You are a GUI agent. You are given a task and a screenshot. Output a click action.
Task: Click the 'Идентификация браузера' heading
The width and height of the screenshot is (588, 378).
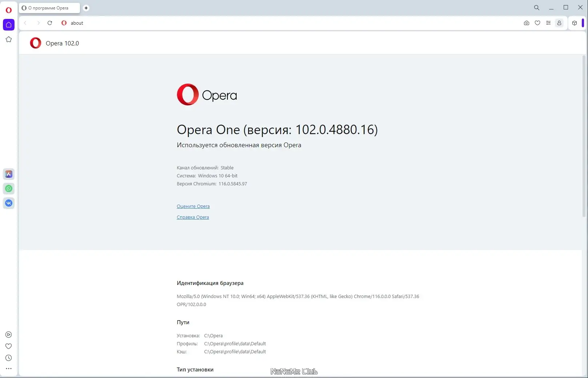(x=210, y=283)
